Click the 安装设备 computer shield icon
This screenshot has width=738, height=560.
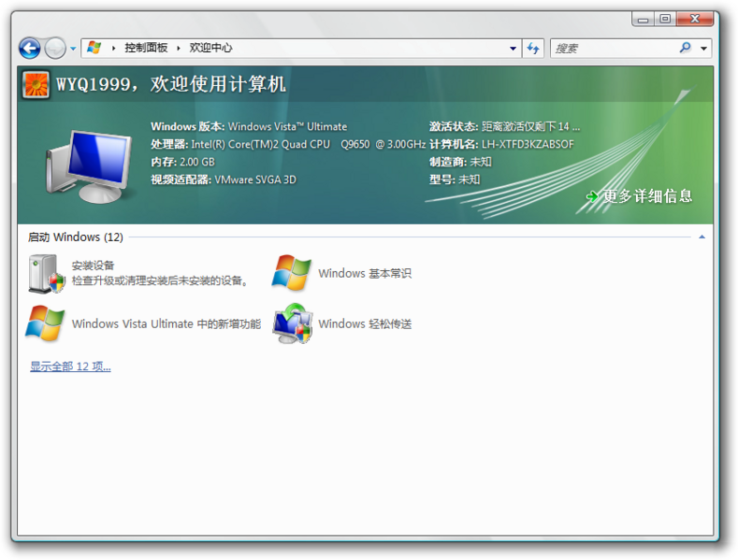[46, 274]
